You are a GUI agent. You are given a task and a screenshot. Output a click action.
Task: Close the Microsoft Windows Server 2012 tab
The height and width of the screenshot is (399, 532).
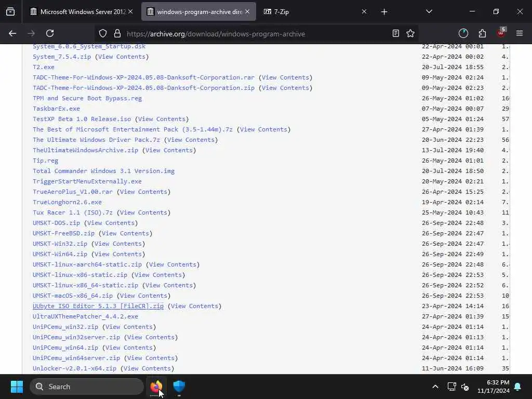click(x=130, y=11)
